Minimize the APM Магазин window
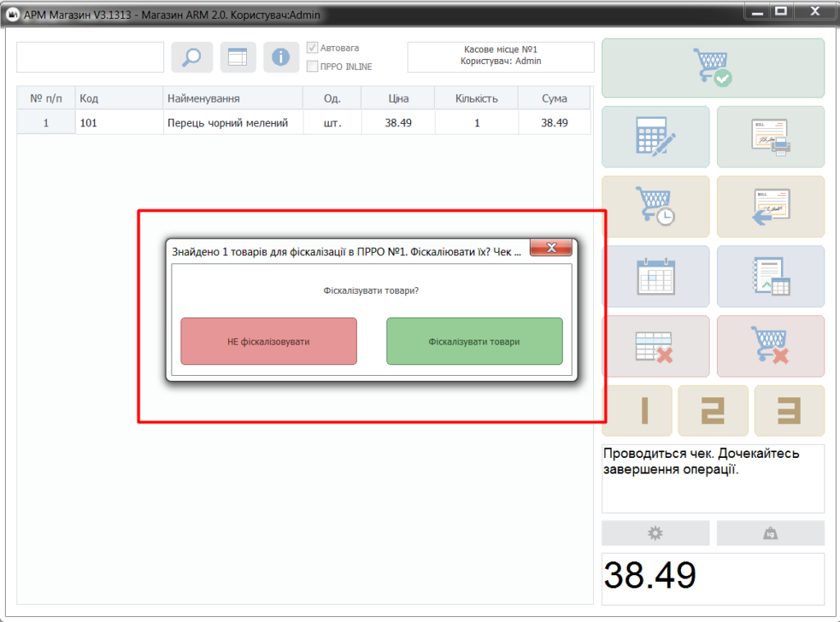840x622 pixels. pos(757,11)
